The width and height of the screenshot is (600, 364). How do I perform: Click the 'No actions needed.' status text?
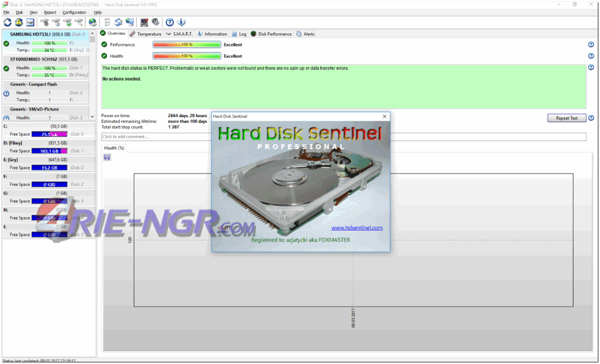click(122, 79)
